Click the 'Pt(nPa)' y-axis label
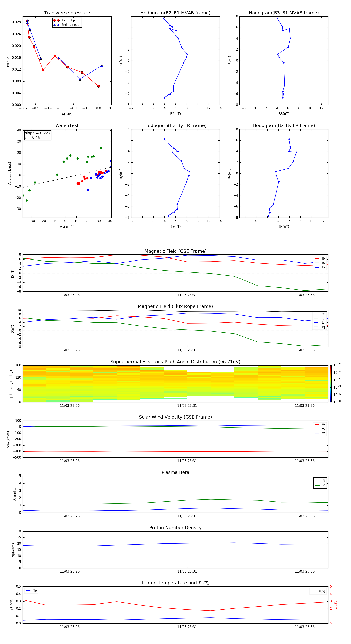This screenshot has width=351, height=644. [8, 61]
